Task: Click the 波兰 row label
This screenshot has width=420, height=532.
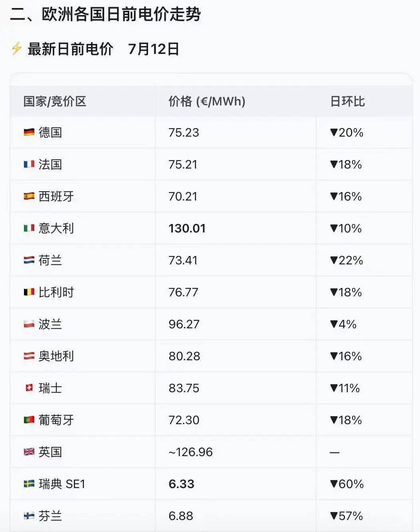Action: coord(50,324)
